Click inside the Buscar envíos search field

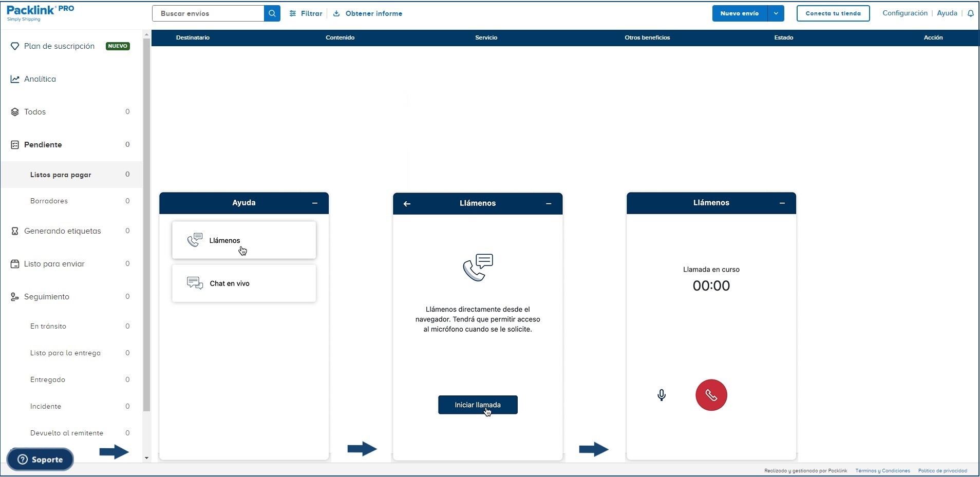(x=208, y=13)
